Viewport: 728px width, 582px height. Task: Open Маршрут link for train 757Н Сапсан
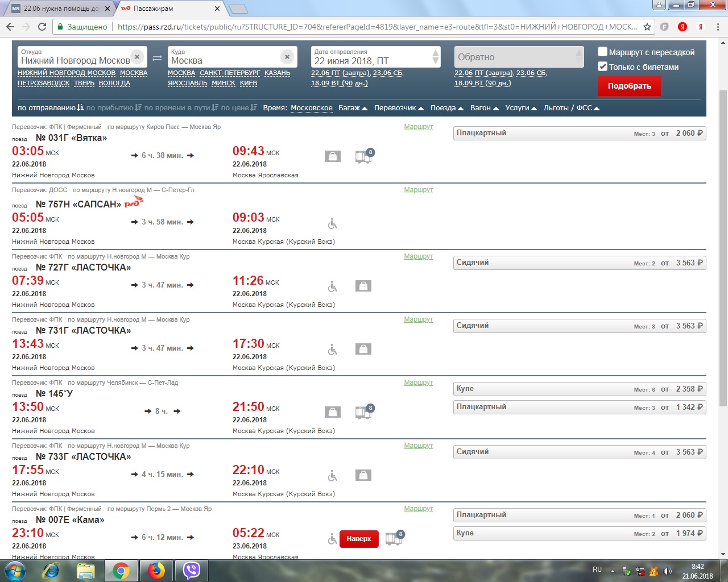(x=419, y=190)
